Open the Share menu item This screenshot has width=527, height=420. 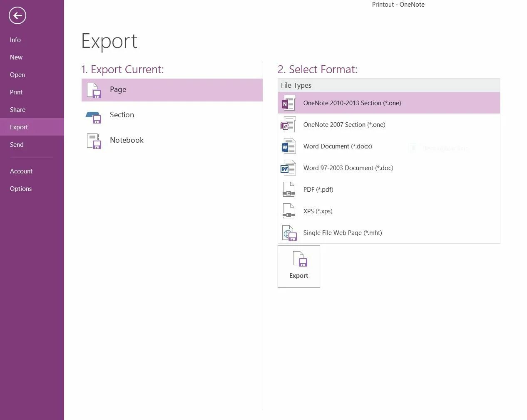pyautogui.click(x=32, y=110)
